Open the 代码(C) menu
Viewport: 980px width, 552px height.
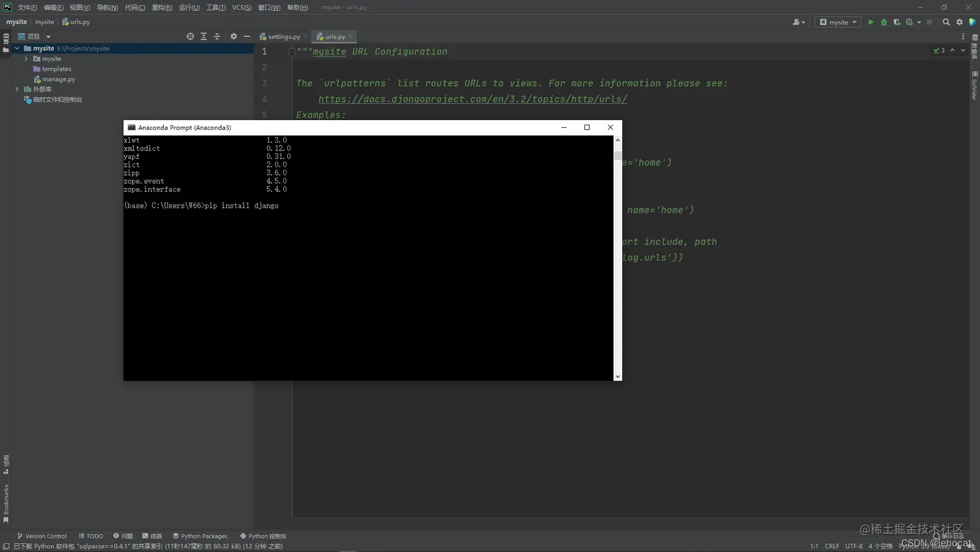coord(135,7)
